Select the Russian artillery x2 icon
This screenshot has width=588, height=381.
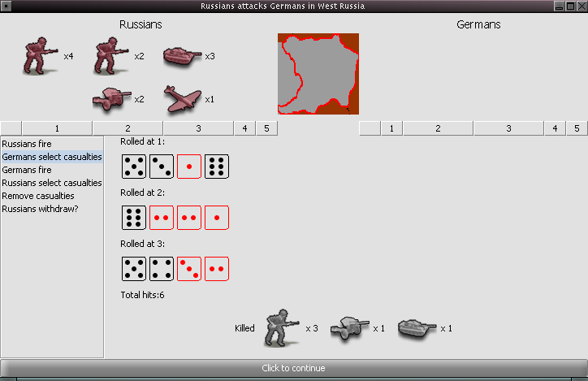coord(112,99)
